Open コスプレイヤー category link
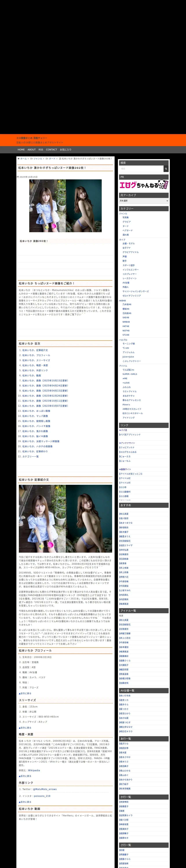186x868 pixels. coord(130,274)
